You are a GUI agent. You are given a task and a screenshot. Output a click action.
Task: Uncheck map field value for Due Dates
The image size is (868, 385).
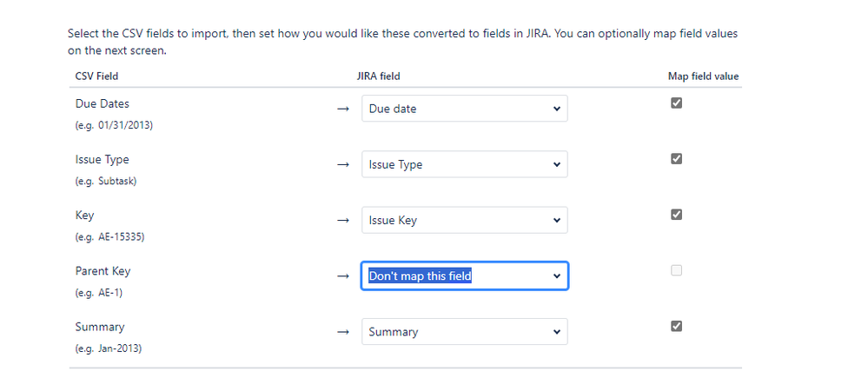pyautogui.click(x=677, y=103)
